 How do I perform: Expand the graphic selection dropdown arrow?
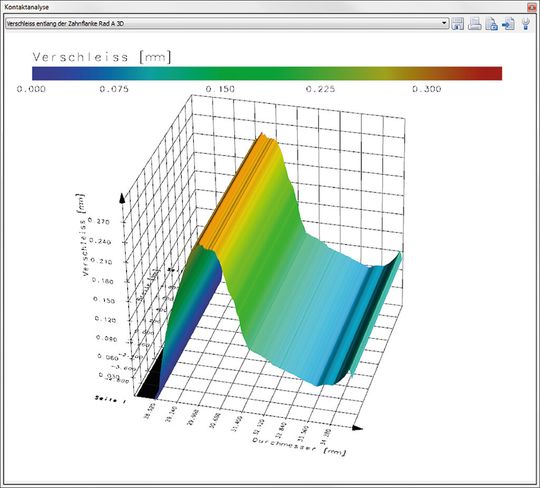click(x=444, y=23)
